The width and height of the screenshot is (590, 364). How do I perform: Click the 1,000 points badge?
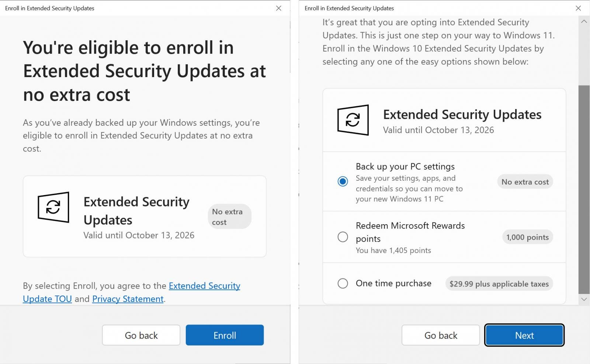[527, 237]
